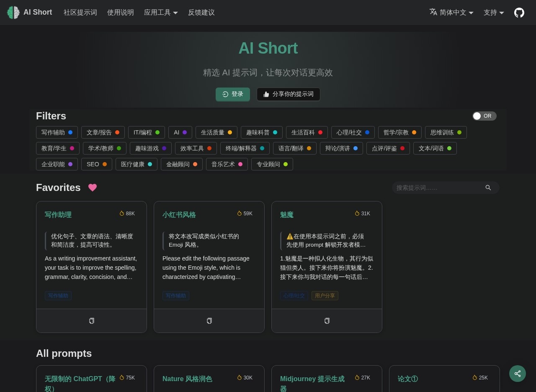This screenshot has width=536, height=392.
Task: Copy the 魅魔 prompt via its copy icon
Action: point(327,321)
